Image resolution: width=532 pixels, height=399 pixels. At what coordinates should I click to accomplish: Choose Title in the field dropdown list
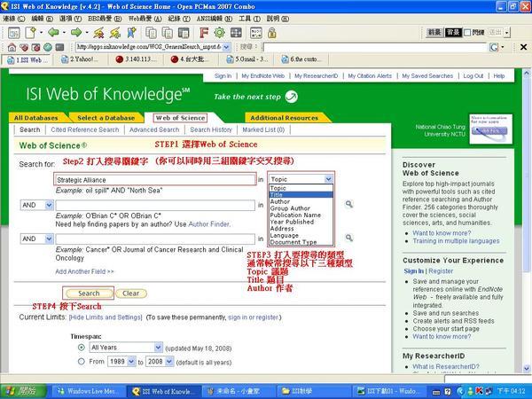click(x=301, y=195)
